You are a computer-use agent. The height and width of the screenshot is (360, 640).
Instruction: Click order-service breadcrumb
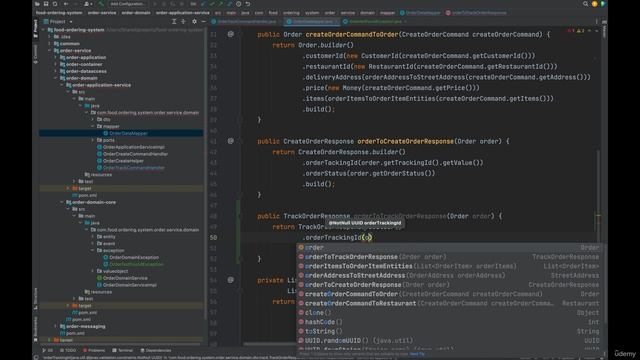point(102,13)
